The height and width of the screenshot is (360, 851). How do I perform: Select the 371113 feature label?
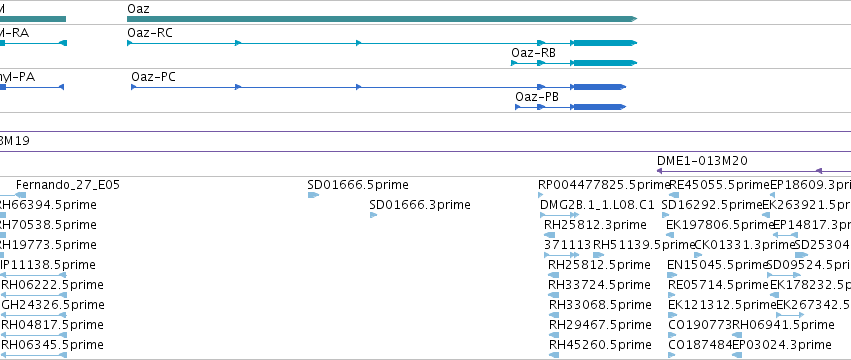pos(567,244)
